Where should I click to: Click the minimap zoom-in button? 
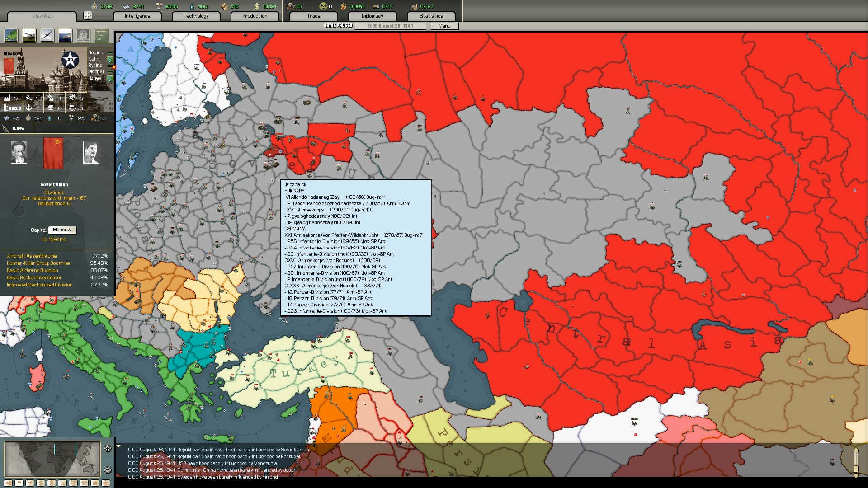point(108,449)
